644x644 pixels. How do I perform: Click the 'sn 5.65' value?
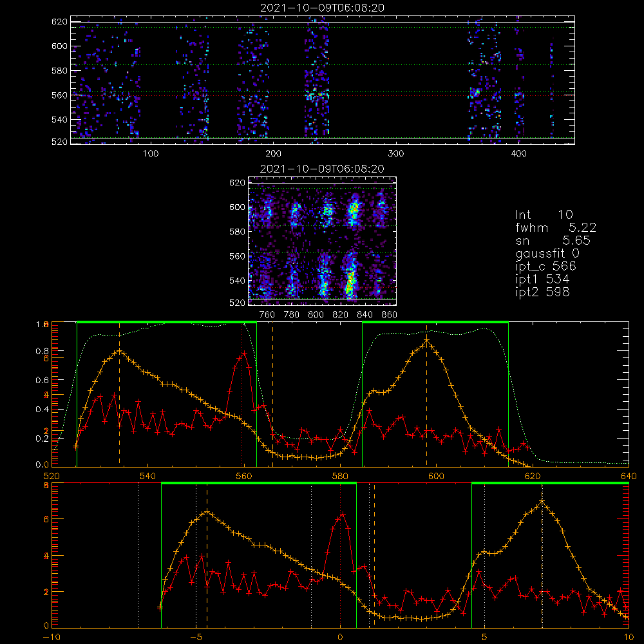coord(553,240)
